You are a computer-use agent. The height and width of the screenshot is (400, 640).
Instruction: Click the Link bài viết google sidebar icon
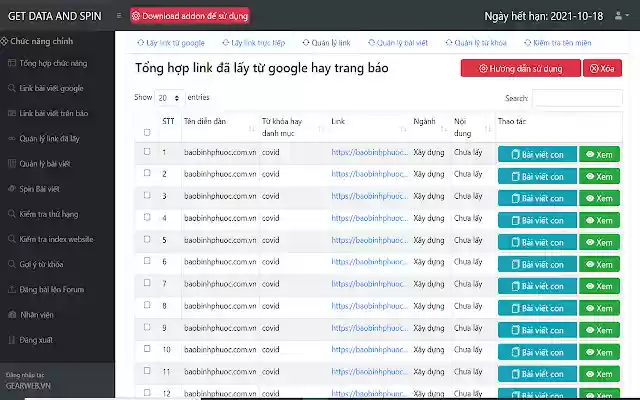tap(10, 88)
